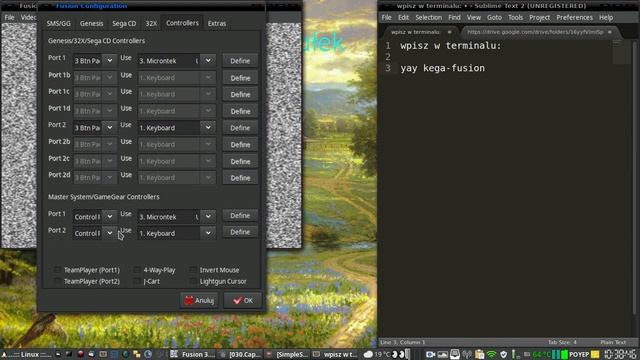
Task: Enable the J-Cart checkbox
Action: click(x=137, y=281)
